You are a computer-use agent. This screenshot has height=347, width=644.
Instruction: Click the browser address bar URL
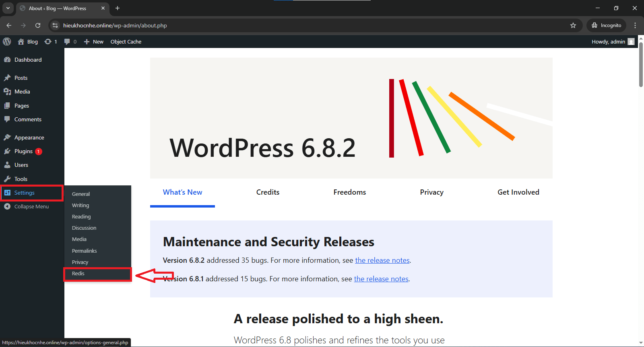(115, 25)
